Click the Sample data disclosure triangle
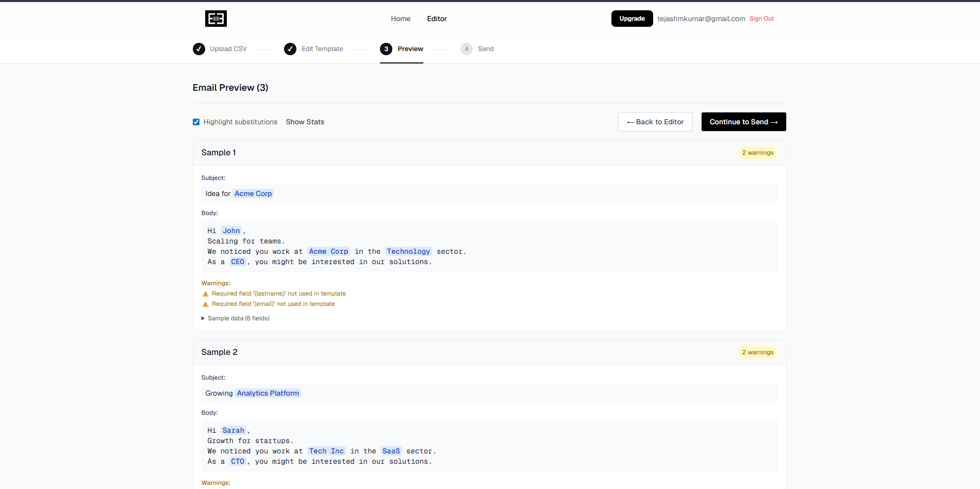 pos(203,318)
